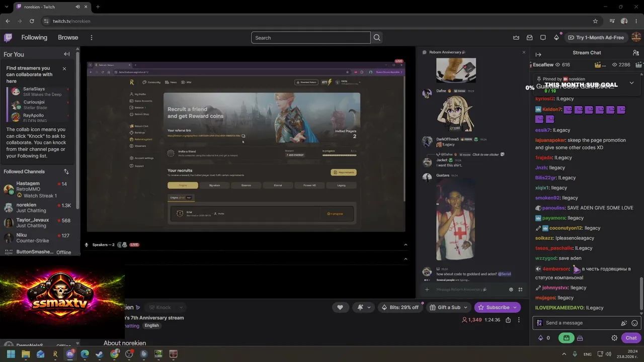This screenshot has width=644, height=362.
Task: Go back in the browser
Action: (8, 21)
